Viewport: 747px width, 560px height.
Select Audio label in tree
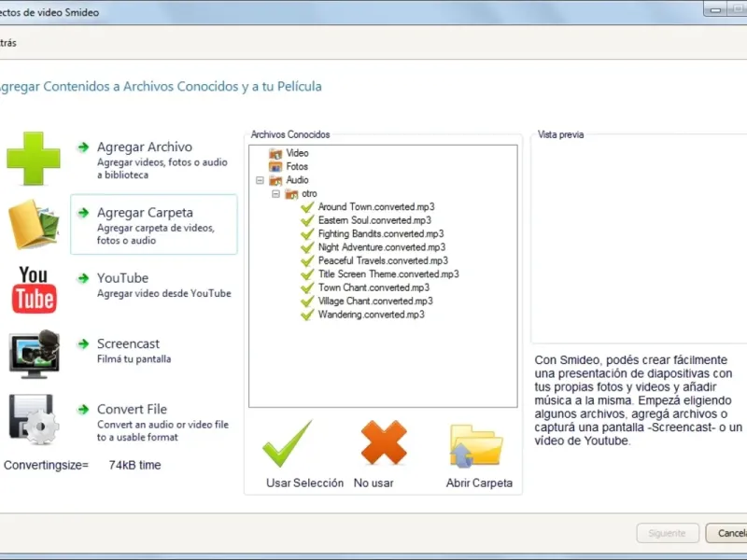coord(297,180)
